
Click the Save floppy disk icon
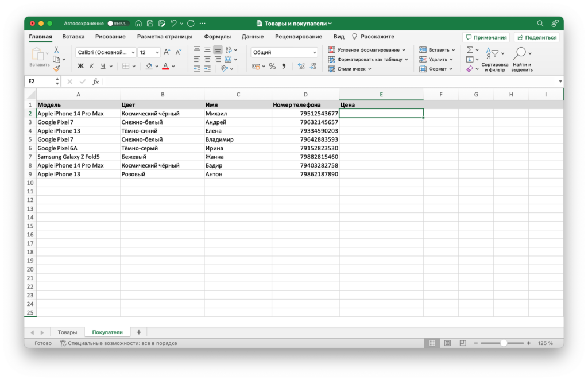150,23
